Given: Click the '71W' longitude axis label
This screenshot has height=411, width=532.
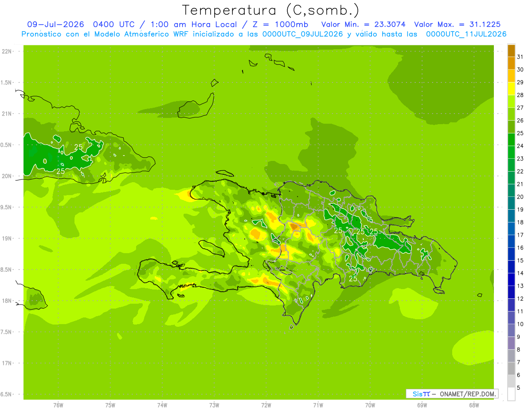Looking at the screenshot, I should tap(318, 405).
